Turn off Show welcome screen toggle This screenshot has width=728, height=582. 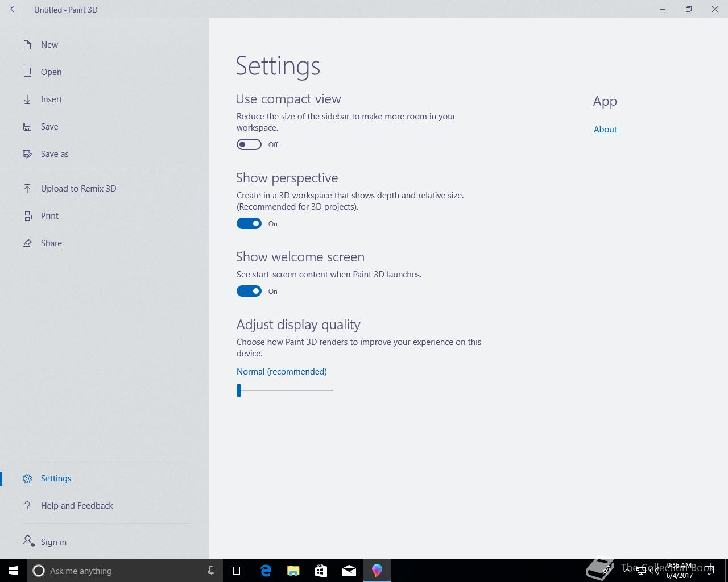[249, 291]
